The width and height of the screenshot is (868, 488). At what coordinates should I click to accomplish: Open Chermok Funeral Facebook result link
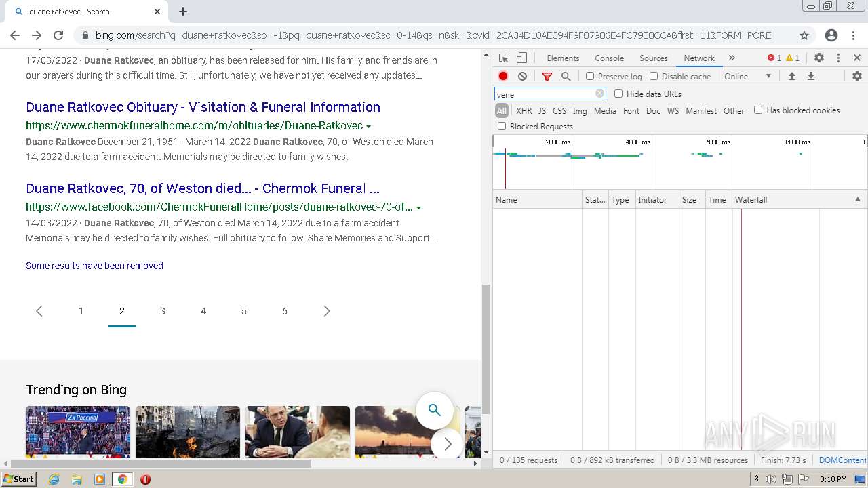(x=203, y=188)
